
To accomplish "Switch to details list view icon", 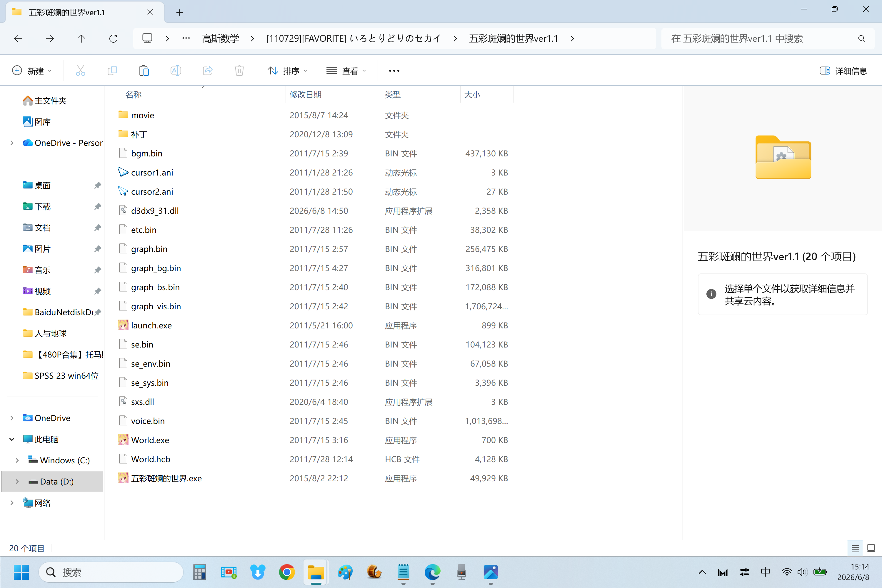I will tap(855, 548).
